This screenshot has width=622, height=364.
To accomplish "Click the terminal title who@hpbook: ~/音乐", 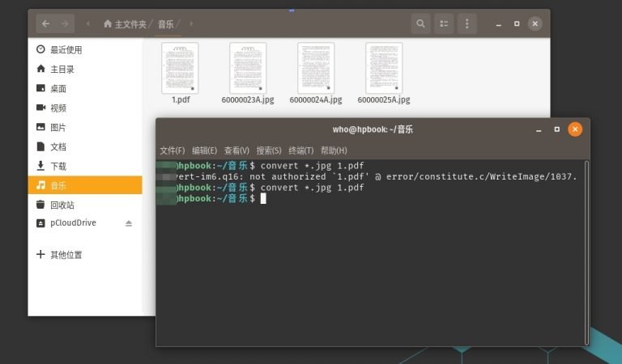I will tap(373, 129).
